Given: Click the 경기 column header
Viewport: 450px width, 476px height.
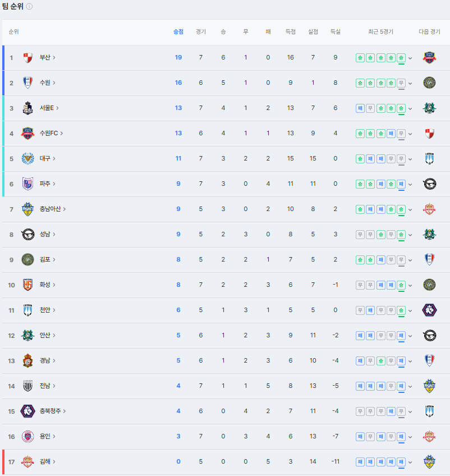Looking at the screenshot, I should (x=201, y=32).
